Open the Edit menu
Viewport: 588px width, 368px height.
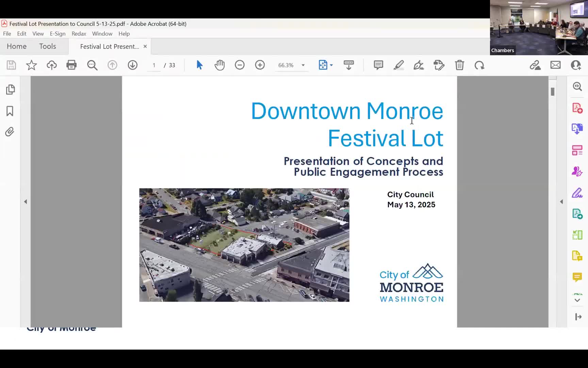click(x=21, y=33)
